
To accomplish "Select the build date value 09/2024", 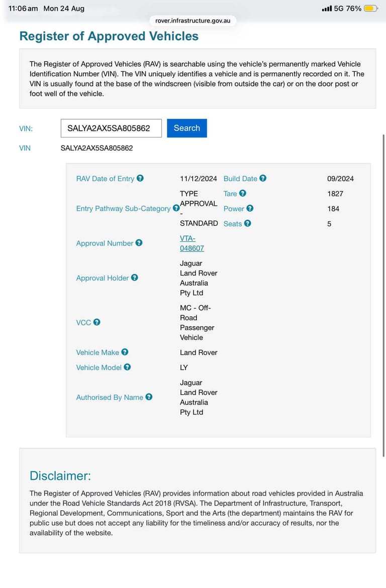I will point(340,179).
